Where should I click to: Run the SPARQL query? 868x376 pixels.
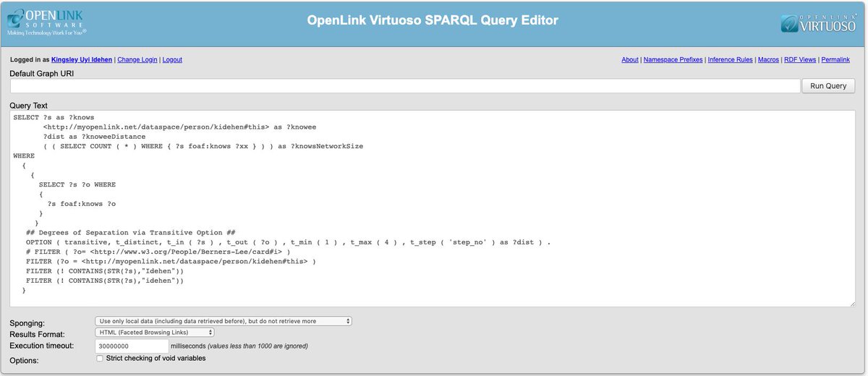tap(828, 86)
